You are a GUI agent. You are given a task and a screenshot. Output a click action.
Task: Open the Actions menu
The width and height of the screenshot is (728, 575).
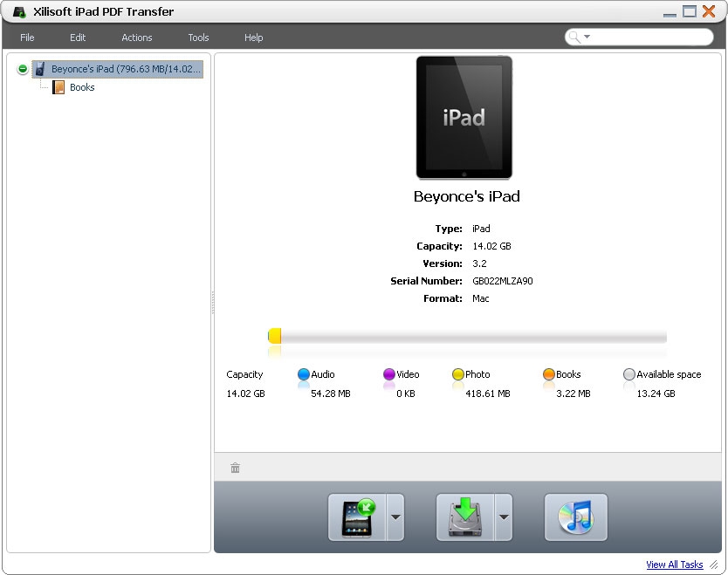point(136,38)
